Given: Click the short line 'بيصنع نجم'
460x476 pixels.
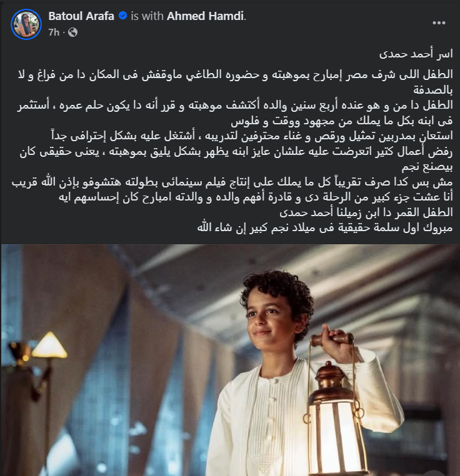Looking at the screenshot, I should coord(427,167).
